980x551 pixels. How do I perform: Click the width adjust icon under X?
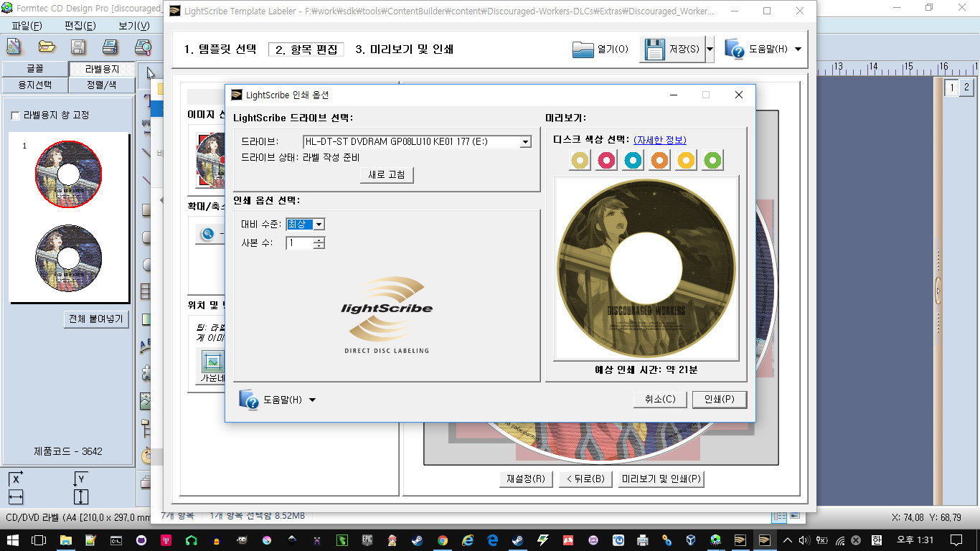point(16,496)
